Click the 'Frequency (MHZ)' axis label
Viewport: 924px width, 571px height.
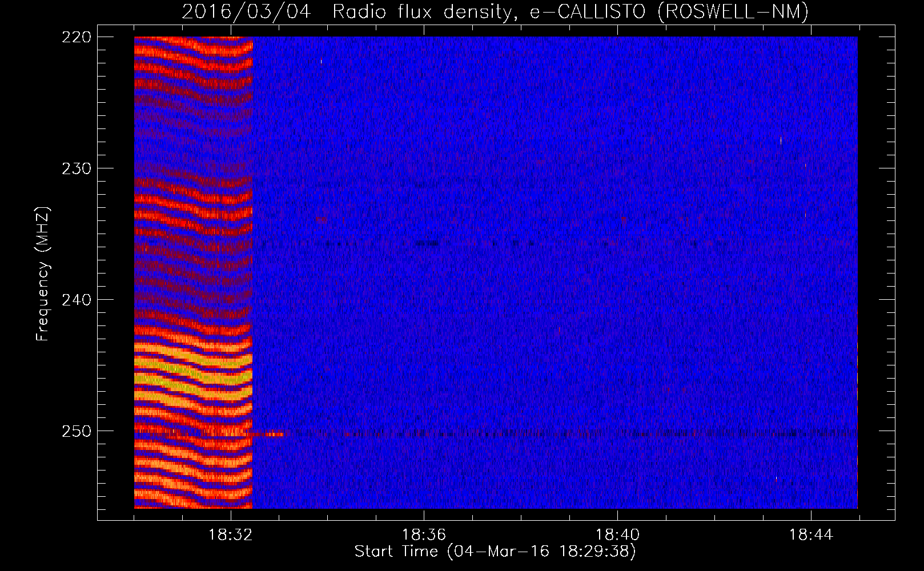(43, 274)
